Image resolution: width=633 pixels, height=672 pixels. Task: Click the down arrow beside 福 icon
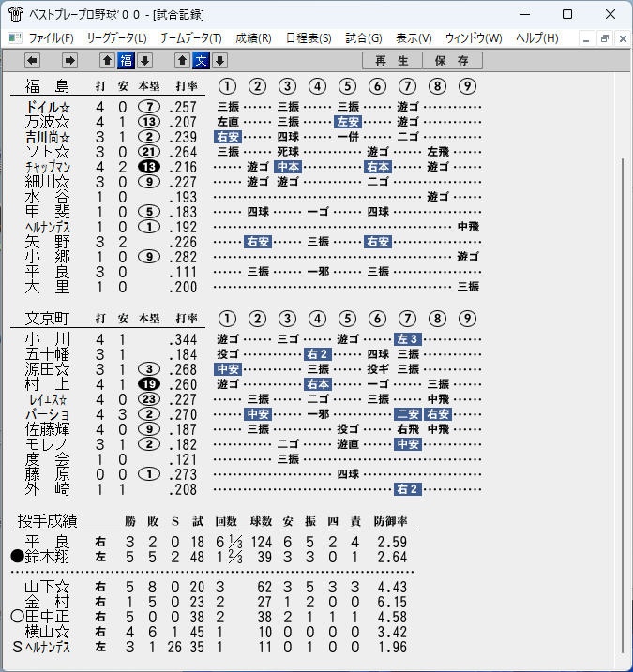145,61
